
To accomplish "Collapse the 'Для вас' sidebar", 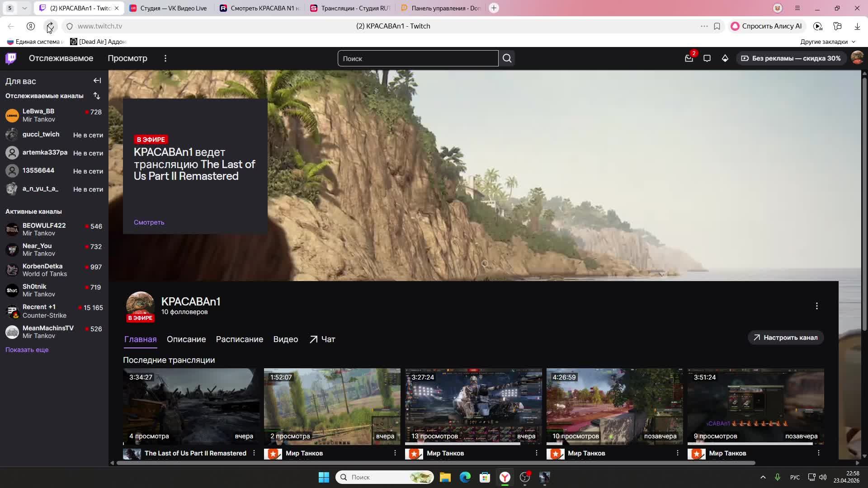I will 97,81.
